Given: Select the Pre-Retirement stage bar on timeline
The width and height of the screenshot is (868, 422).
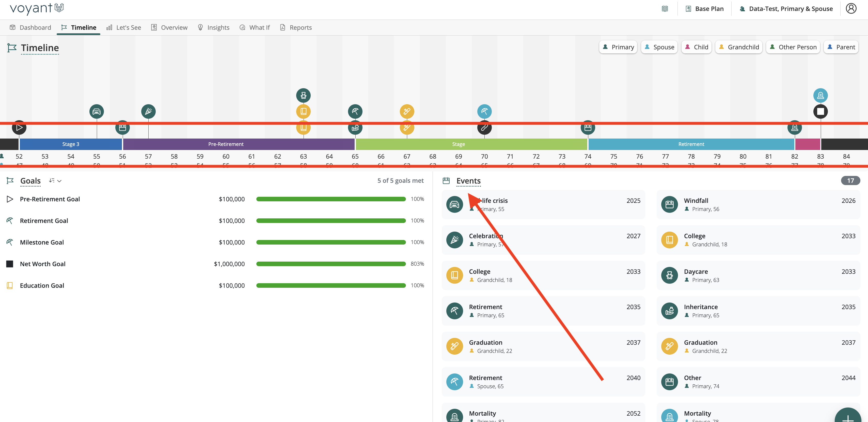Looking at the screenshot, I should [x=226, y=144].
